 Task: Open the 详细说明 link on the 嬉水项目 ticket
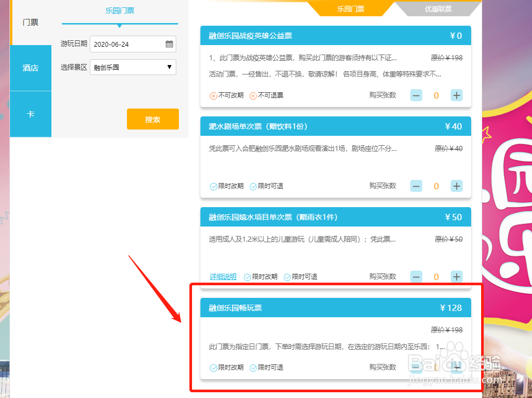point(223,277)
